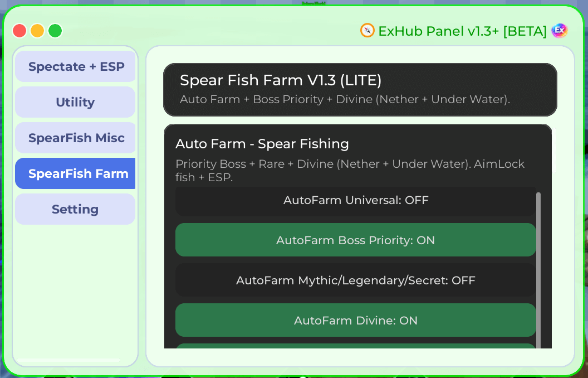Click the ExHub 'Ex' logo badge
Screen dimensions: 588x378
click(559, 31)
